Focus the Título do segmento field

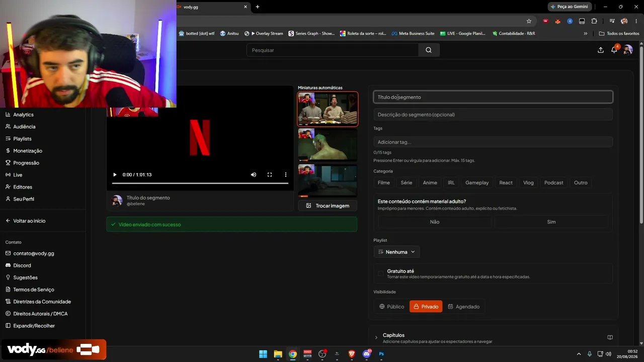click(493, 97)
